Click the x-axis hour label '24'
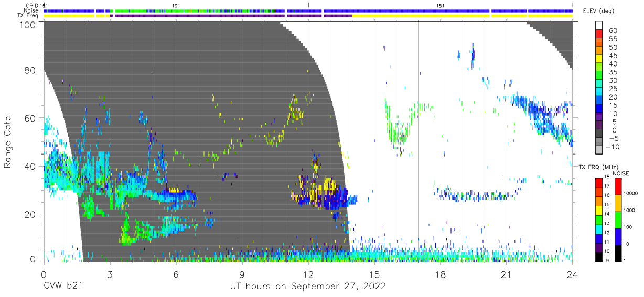This screenshot has width=644, height=297. pyautogui.click(x=573, y=274)
